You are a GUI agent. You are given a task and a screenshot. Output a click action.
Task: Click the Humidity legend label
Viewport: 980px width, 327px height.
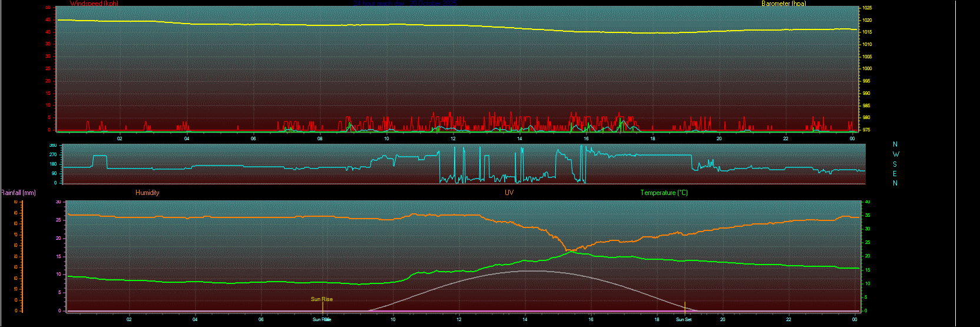click(147, 193)
